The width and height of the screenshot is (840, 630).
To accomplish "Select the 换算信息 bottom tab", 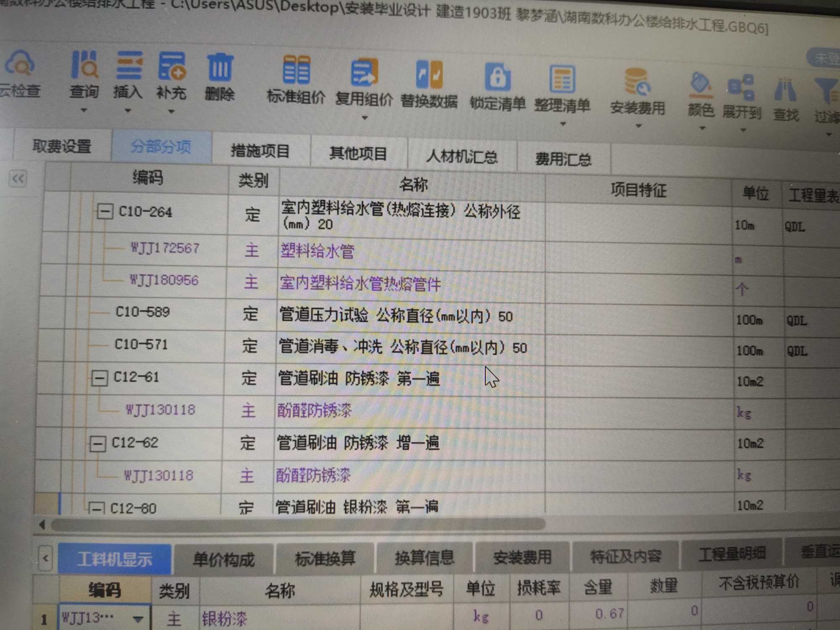I will (425, 558).
